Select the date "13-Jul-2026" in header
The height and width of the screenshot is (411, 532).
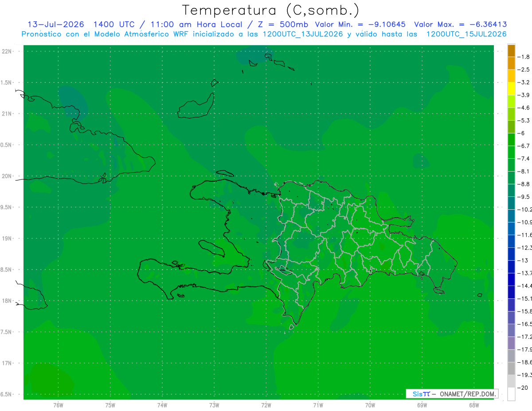56,24
